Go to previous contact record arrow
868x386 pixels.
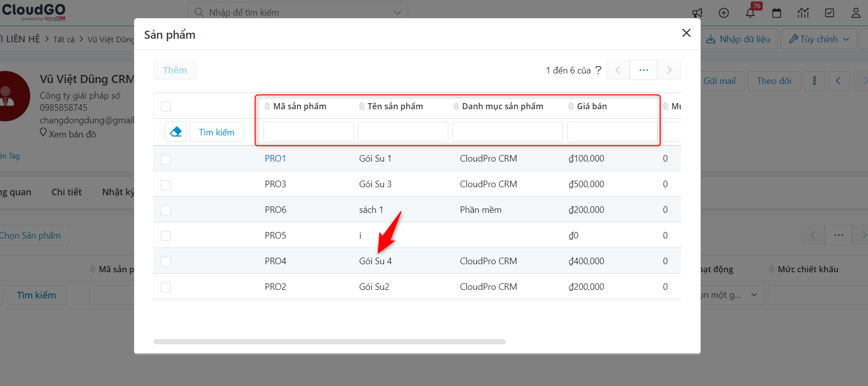tap(839, 81)
